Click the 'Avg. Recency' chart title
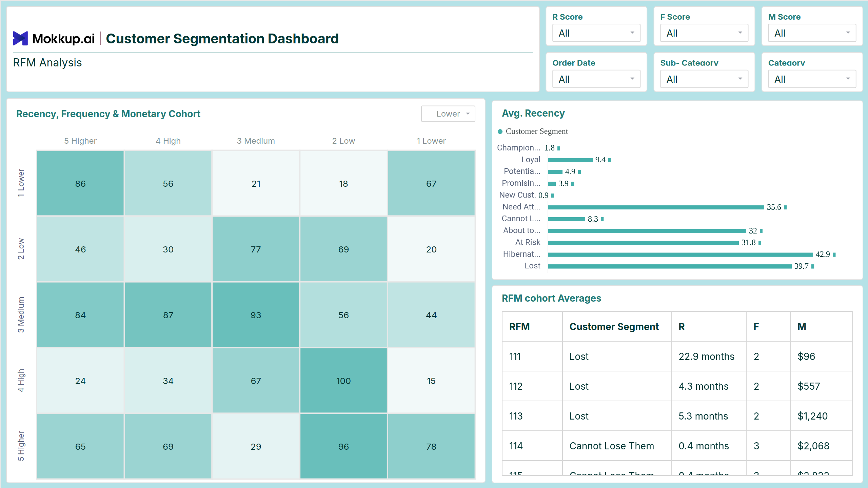The height and width of the screenshot is (488, 868). click(533, 113)
